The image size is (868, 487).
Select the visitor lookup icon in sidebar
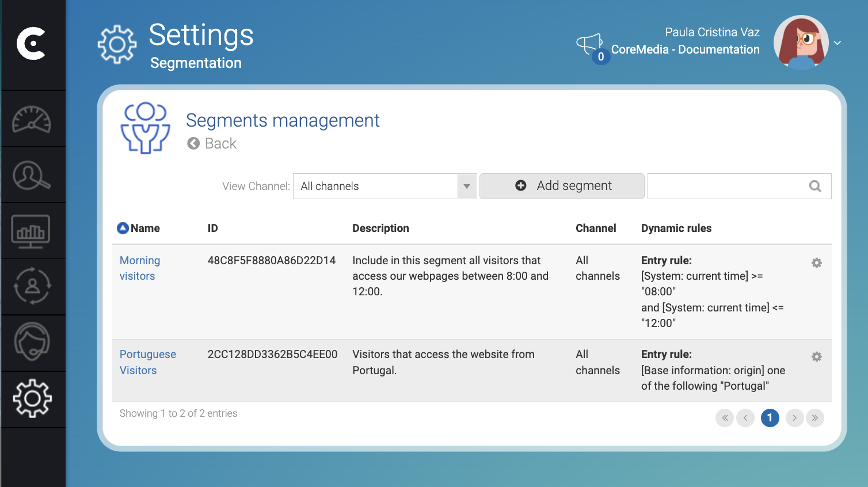click(33, 174)
